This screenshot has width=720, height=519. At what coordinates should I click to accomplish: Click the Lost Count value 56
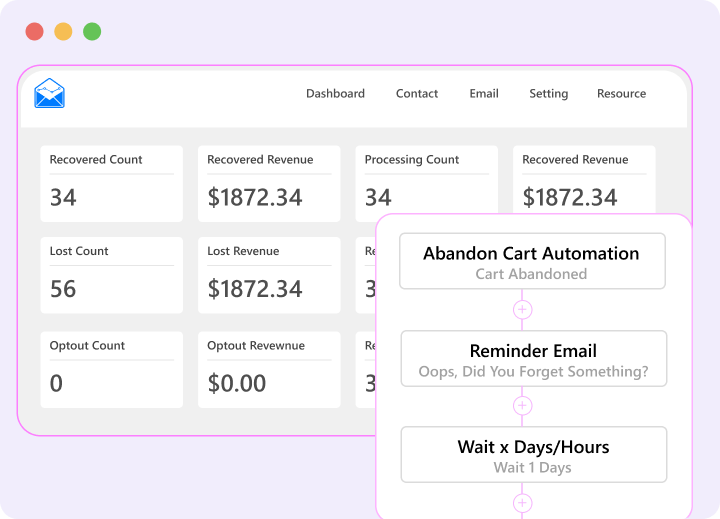(x=63, y=289)
